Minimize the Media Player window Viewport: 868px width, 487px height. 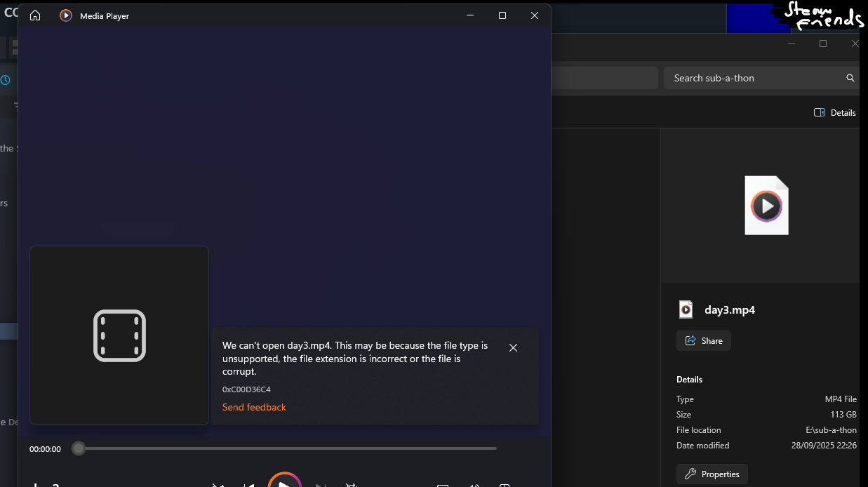point(469,15)
